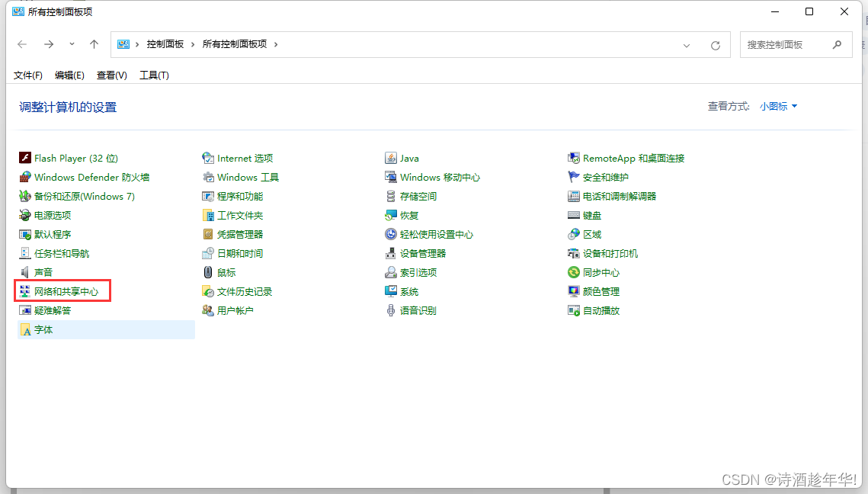This screenshot has height=494, width=868.
Task: Click the search magnifier icon
Action: tap(837, 45)
